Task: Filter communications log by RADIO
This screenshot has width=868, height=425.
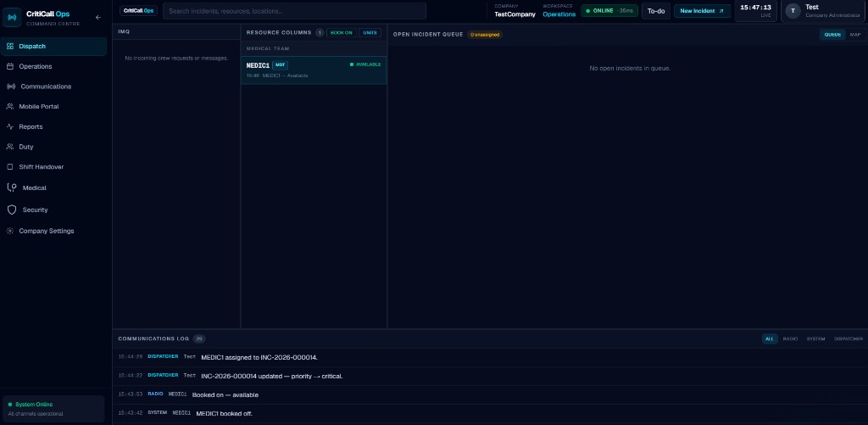Action: point(791,338)
